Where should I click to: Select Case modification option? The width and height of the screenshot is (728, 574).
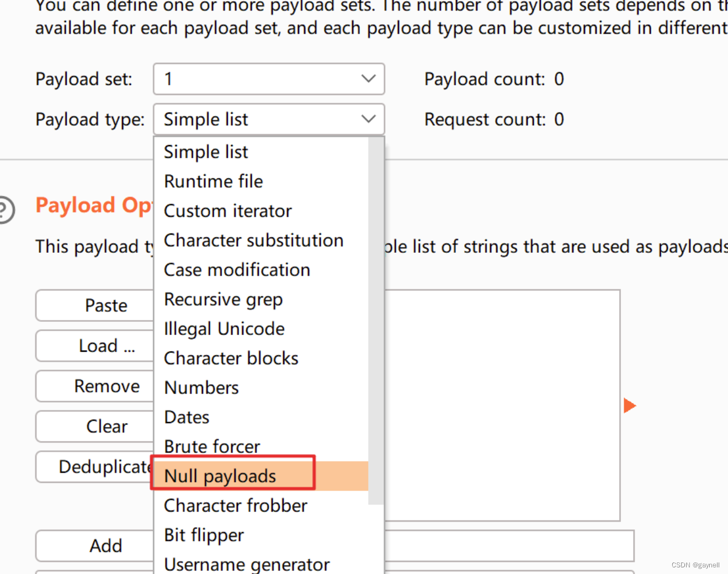pyautogui.click(x=261, y=270)
